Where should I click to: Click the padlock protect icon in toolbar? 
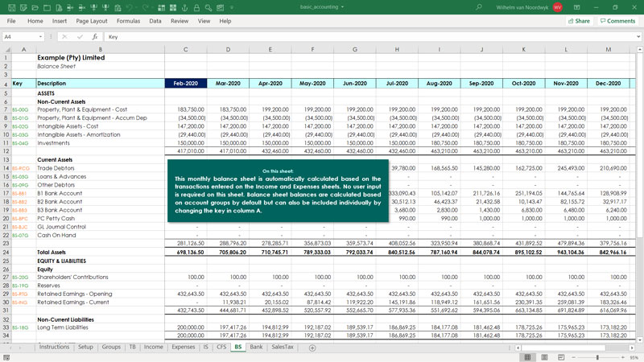coord(196,7)
